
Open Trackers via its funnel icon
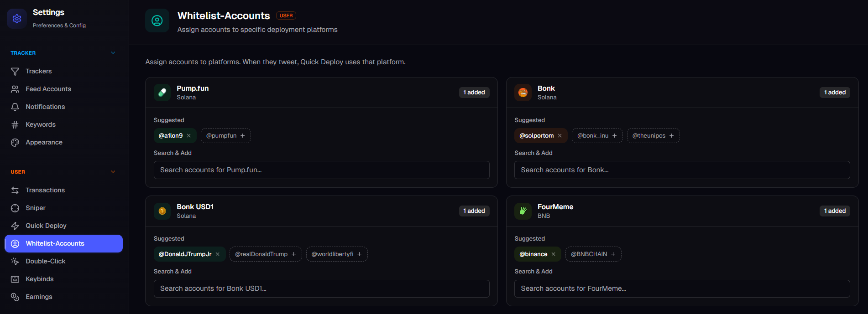coord(15,72)
